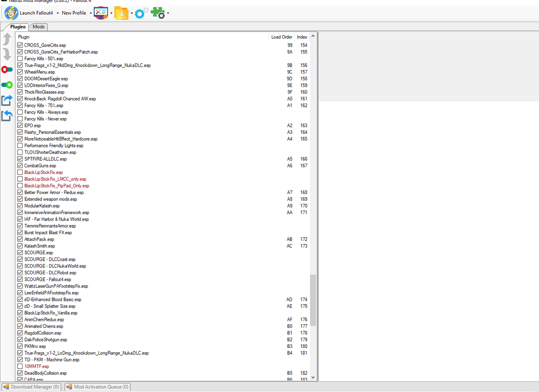539x392 pixels.
Task: Select Better Power Armor - Redux.esp row
Action: (163, 193)
